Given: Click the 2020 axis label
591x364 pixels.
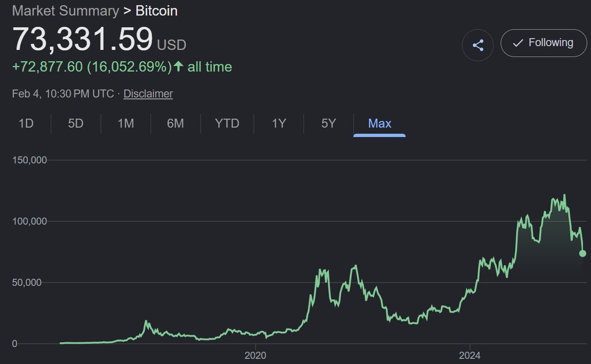Looking at the screenshot, I should coord(255,355).
